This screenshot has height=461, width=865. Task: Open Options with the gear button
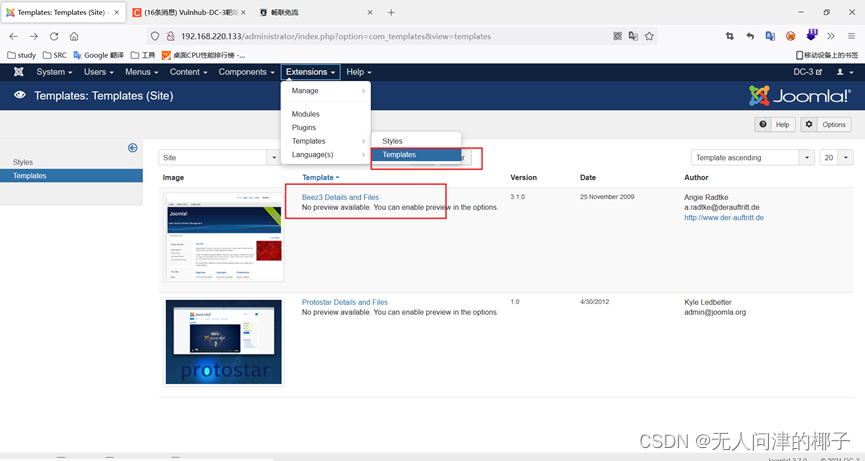click(x=826, y=125)
